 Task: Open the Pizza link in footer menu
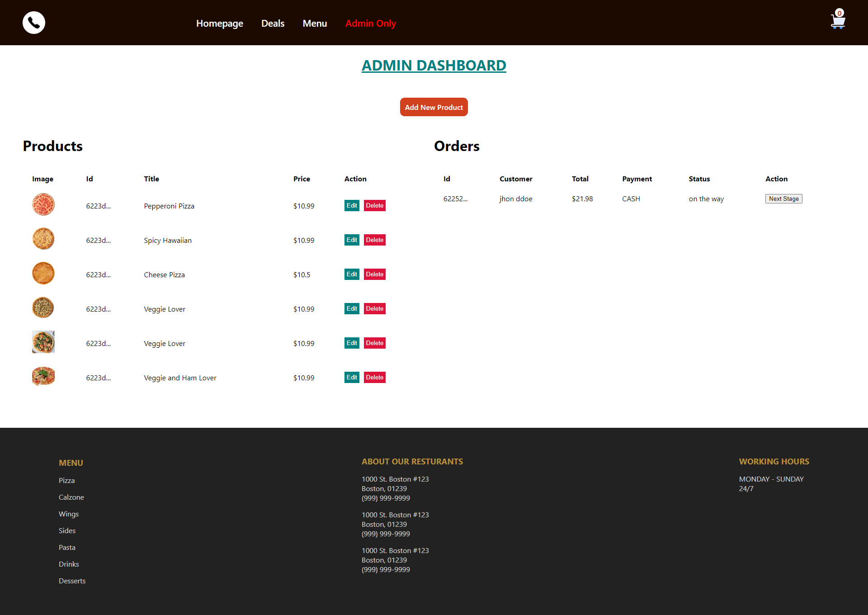pos(66,480)
